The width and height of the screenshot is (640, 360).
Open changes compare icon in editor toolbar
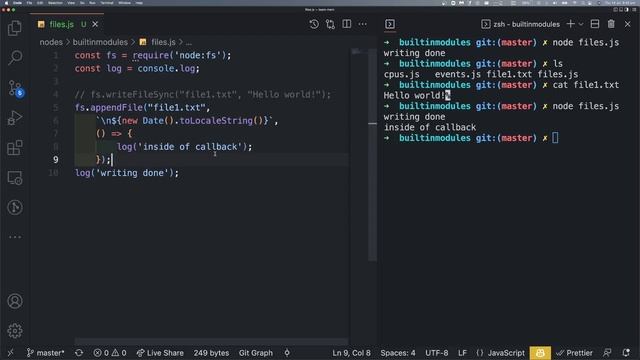tap(330, 24)
